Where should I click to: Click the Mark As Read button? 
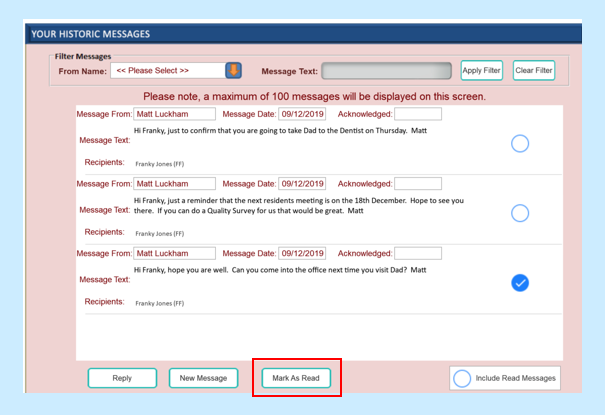(296, 378)
